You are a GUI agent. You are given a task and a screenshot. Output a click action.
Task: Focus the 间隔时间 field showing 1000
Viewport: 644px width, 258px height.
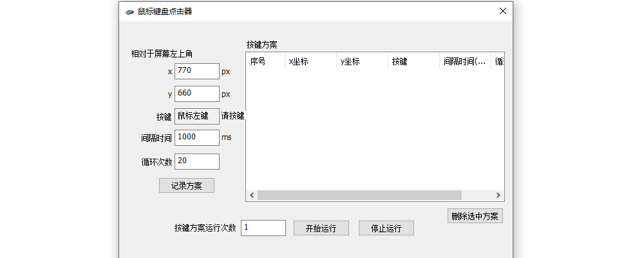(x=196, y=137)
